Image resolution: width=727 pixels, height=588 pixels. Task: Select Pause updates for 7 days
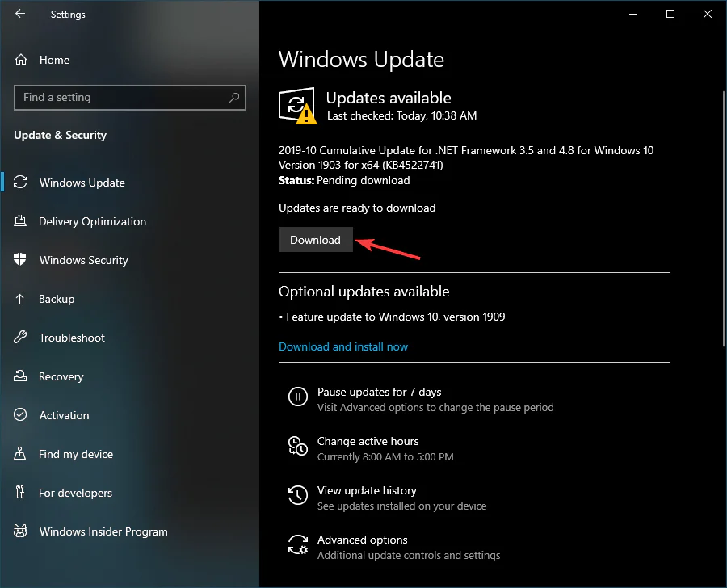pyautogui.click(x=380, y=393)
